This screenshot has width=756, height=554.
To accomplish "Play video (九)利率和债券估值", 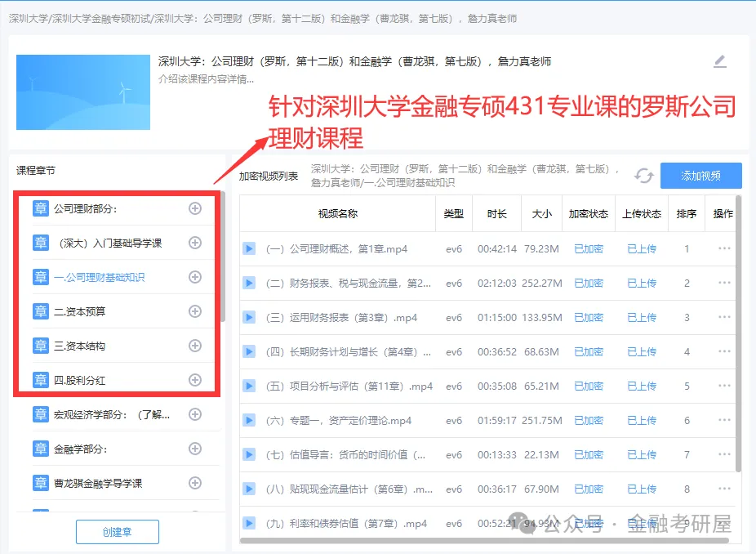I will point(249,523).
